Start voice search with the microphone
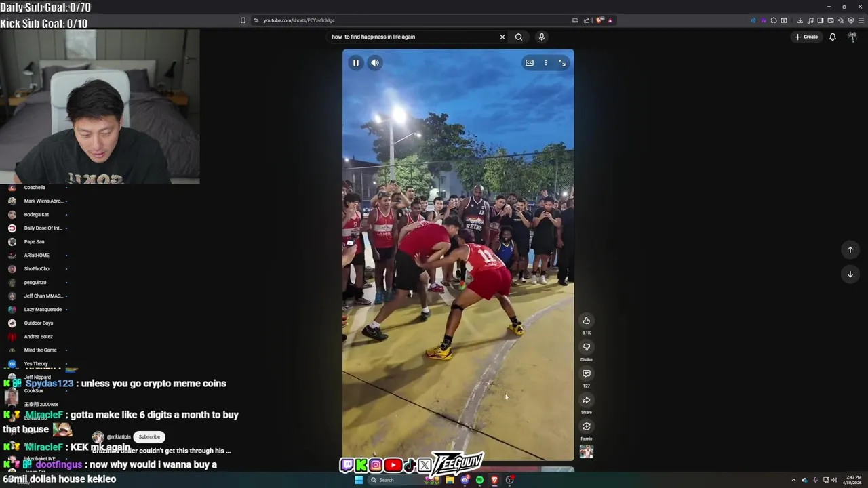Viewport: 868px width, 488px height. point(542,37)
